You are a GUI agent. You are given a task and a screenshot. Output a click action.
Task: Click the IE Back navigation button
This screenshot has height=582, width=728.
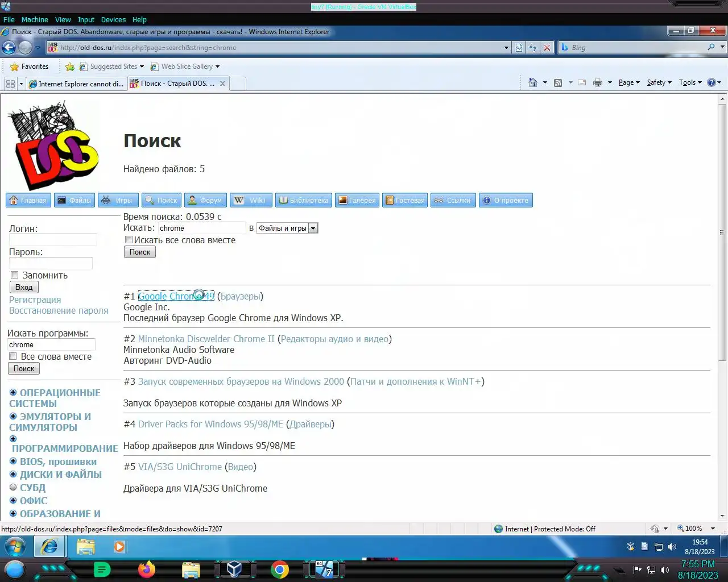pyautogui.click(x=9, y=48)
